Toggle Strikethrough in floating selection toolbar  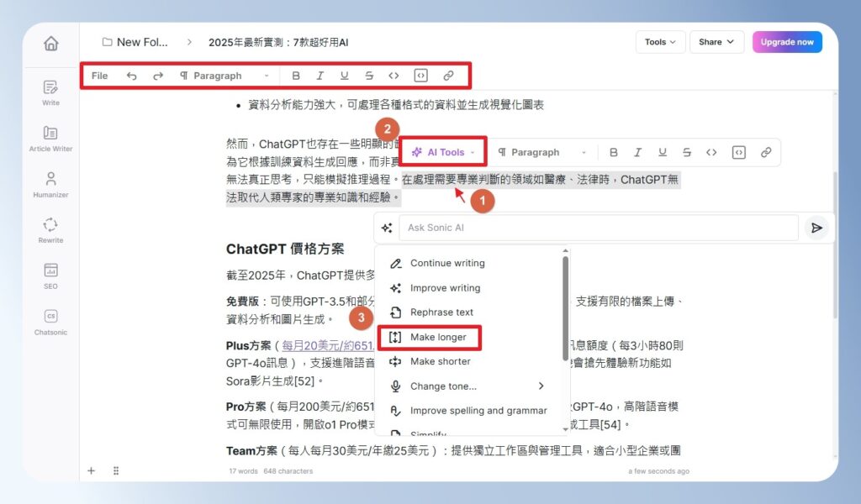click(x=687, y=152)
